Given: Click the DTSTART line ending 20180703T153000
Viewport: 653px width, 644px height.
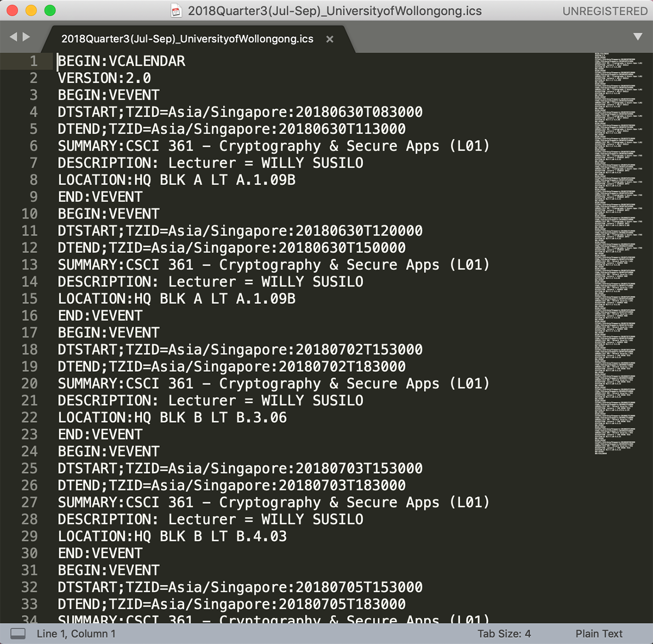Looking at the screenshot, I should click(240, 469).
